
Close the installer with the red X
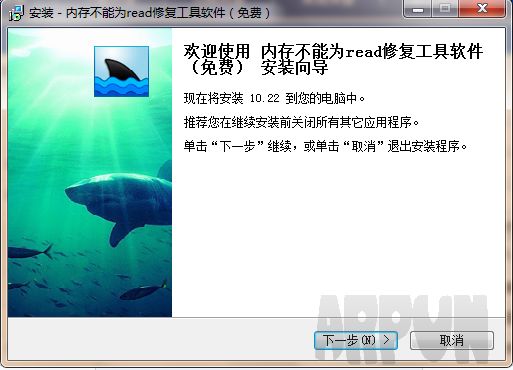pyautogui.click(x=482, y=9)
